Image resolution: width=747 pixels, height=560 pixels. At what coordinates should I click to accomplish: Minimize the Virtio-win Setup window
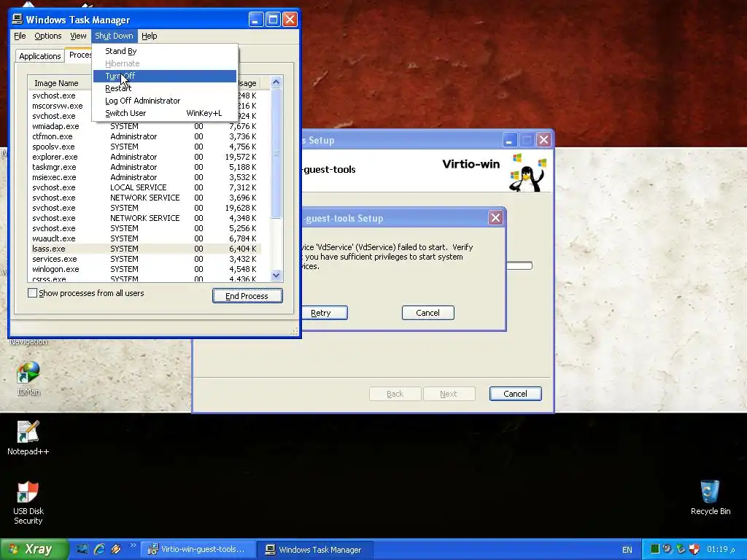(x=509, y=140)
